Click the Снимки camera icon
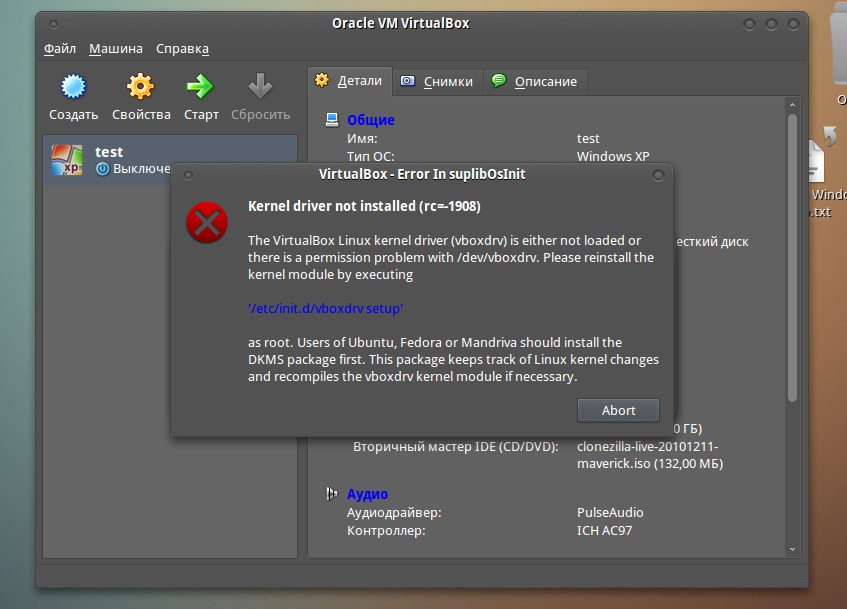 407,81
